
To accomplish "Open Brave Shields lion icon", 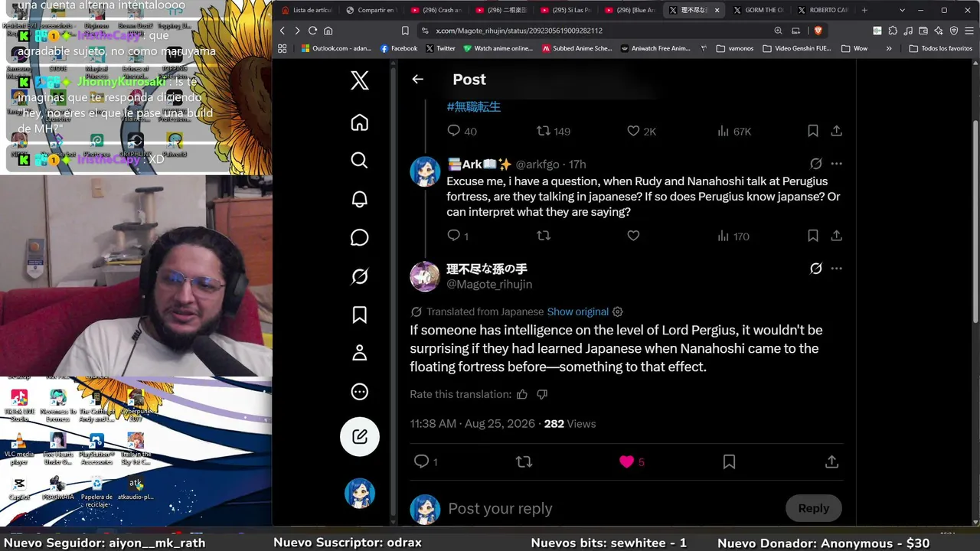I will point(818,31).
